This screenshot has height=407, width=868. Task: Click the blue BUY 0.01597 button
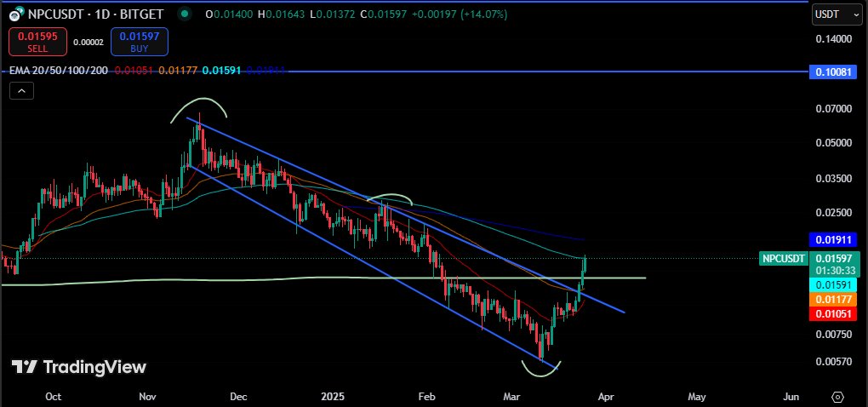click(140, 42)
